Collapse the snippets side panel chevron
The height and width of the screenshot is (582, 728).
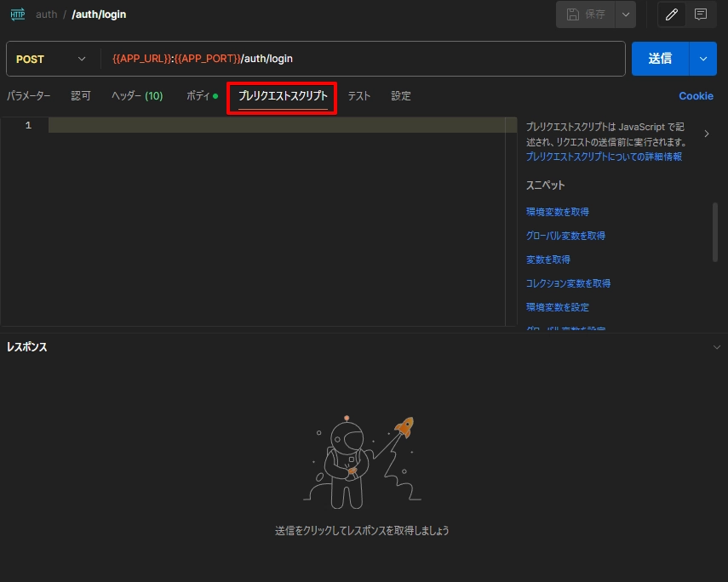(707, 134)
